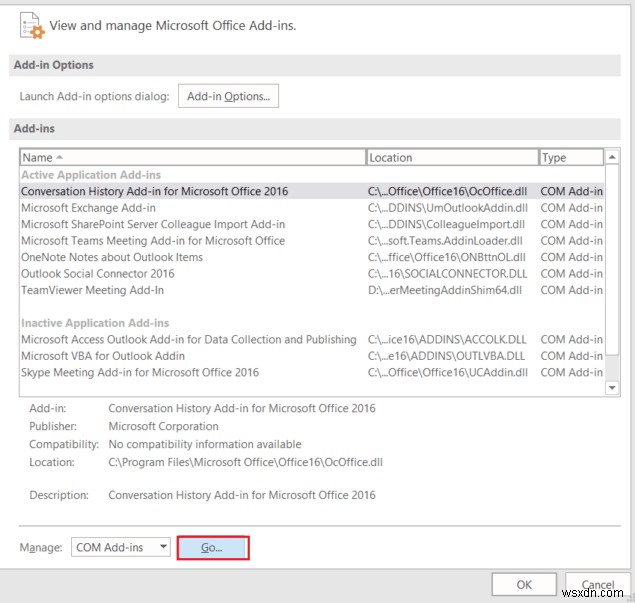
Task: Select Outlook Social Connector 2016 row
Action: 312,274
